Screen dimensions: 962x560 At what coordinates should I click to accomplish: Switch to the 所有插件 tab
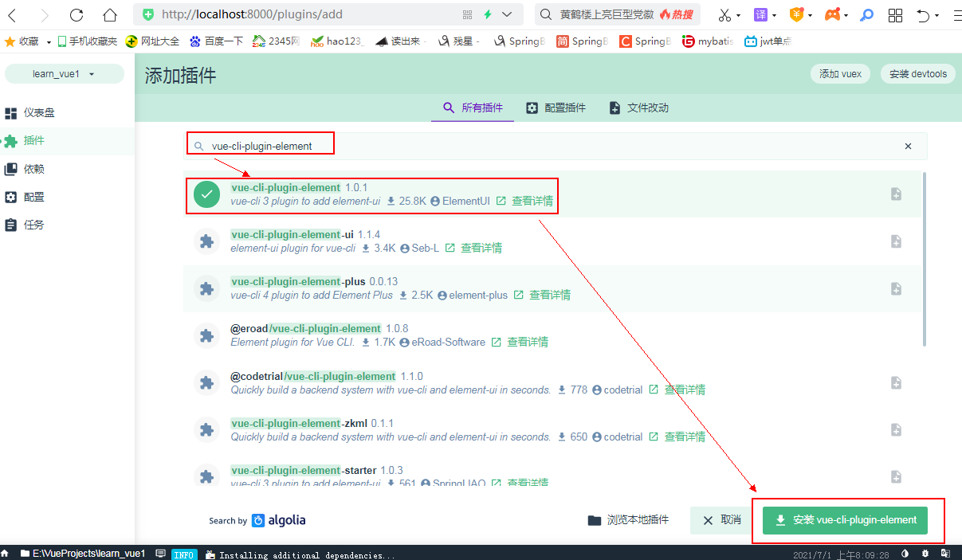(473, 108)
